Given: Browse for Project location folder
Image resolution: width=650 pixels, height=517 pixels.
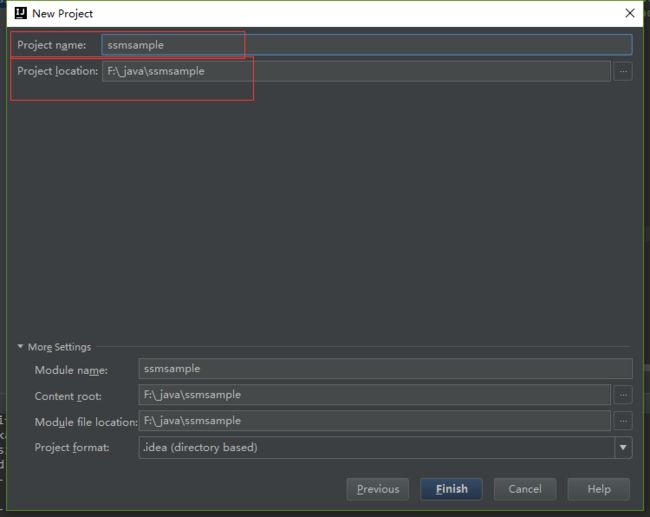Looking at the screenshot, I should (623, 71).
